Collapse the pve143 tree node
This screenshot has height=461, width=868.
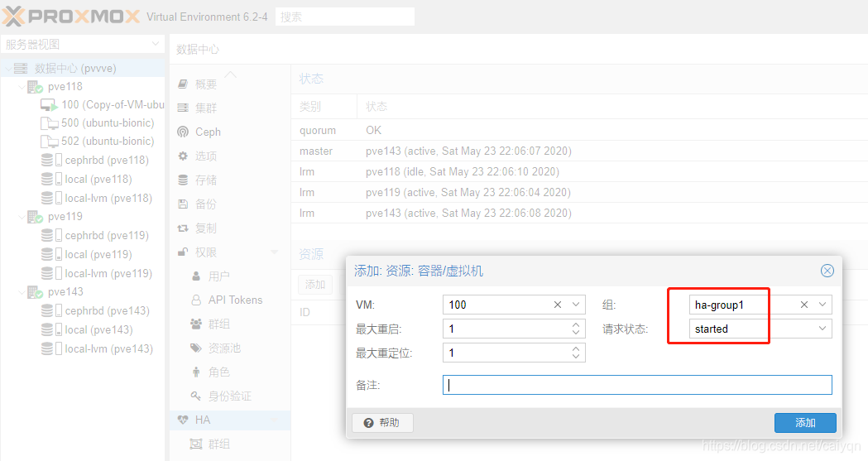pyautogui.click(x=22, y=292)
